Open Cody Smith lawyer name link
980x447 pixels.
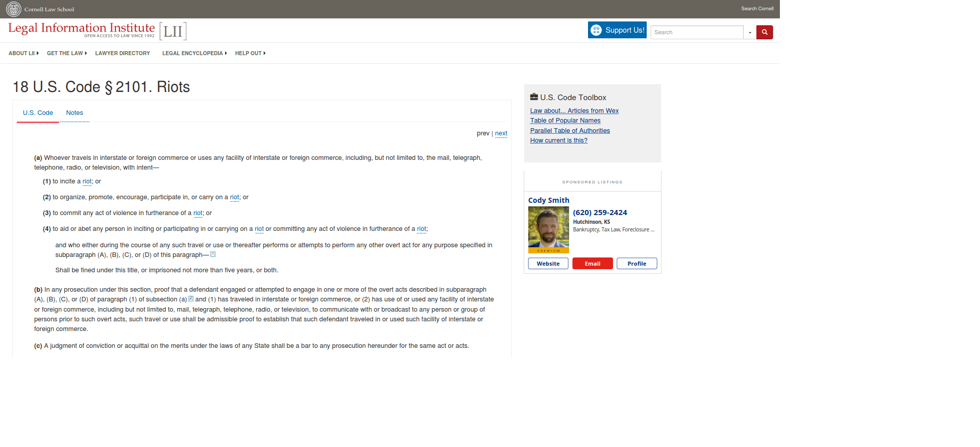coord(549,200)
